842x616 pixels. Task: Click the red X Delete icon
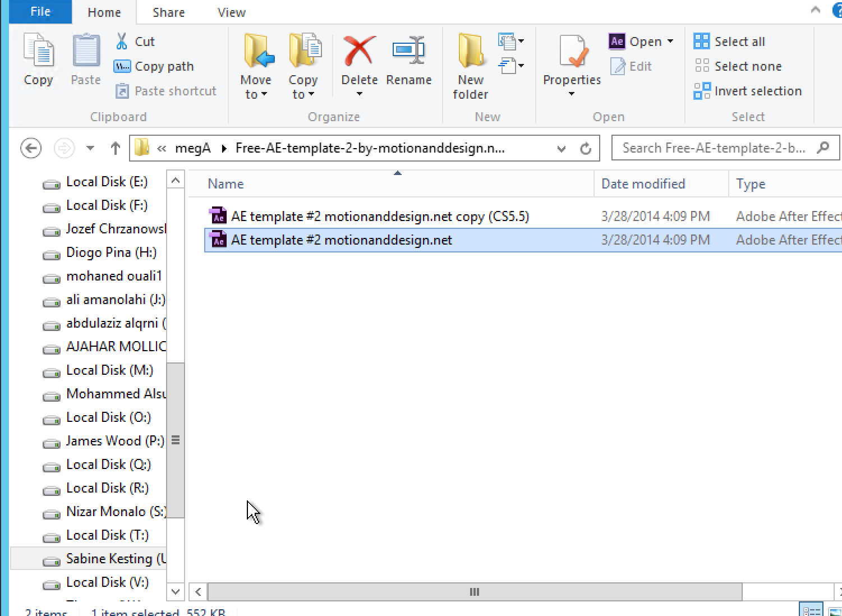tap(359, 51)
